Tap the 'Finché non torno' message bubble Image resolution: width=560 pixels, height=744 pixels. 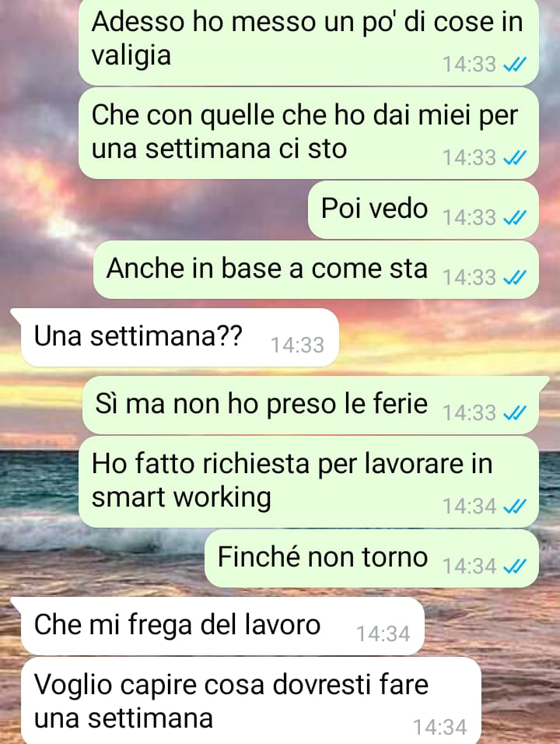372,558
